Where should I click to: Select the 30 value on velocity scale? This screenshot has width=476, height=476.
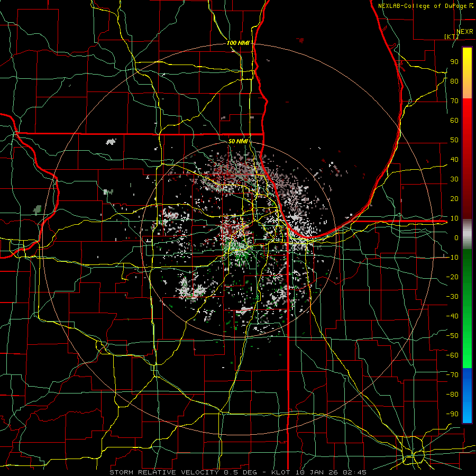(454, 179)
